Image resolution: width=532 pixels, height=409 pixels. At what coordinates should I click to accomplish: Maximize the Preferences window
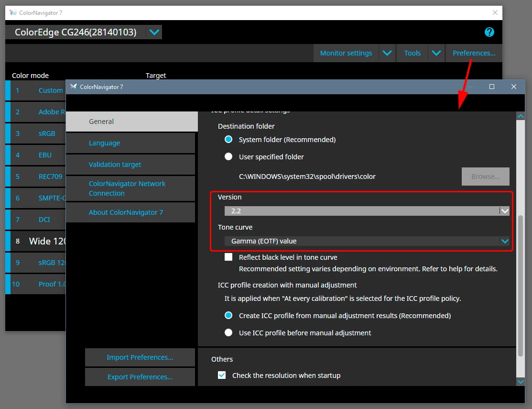[492, 87]
